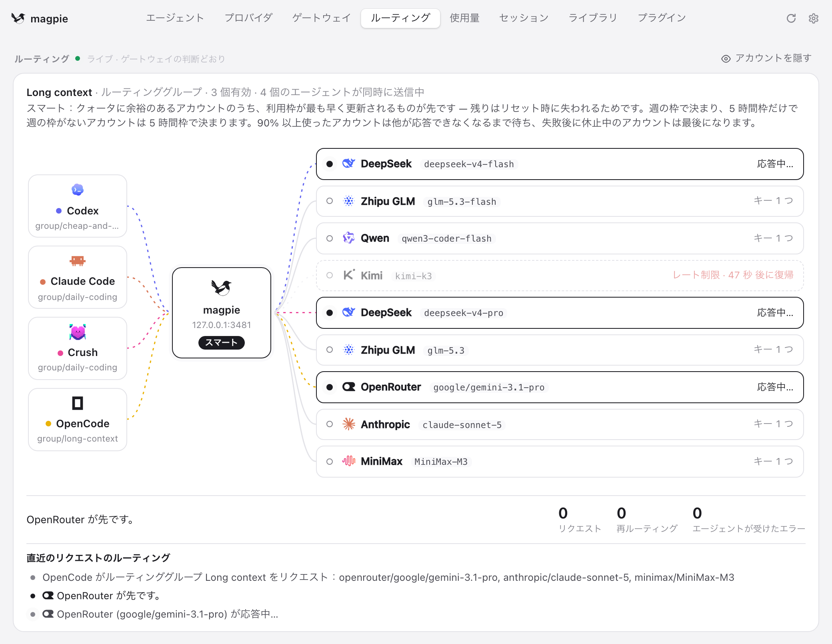Click OpenRouter icon on gemini-3.1-pro row
The height and width of the screenshot is (644, 832).
[349, 387]
